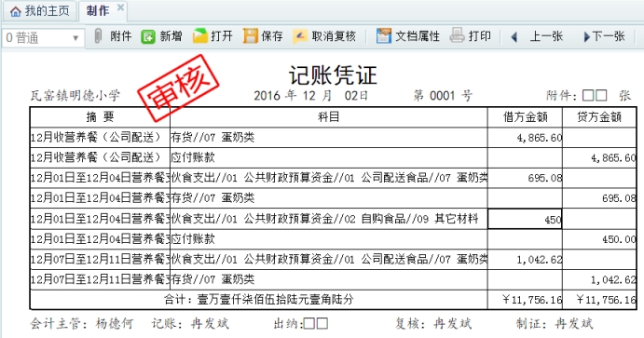Click the home icon on 我的主页 tab
This screenshot has height=338, width=644.
(x=16, y=11)
